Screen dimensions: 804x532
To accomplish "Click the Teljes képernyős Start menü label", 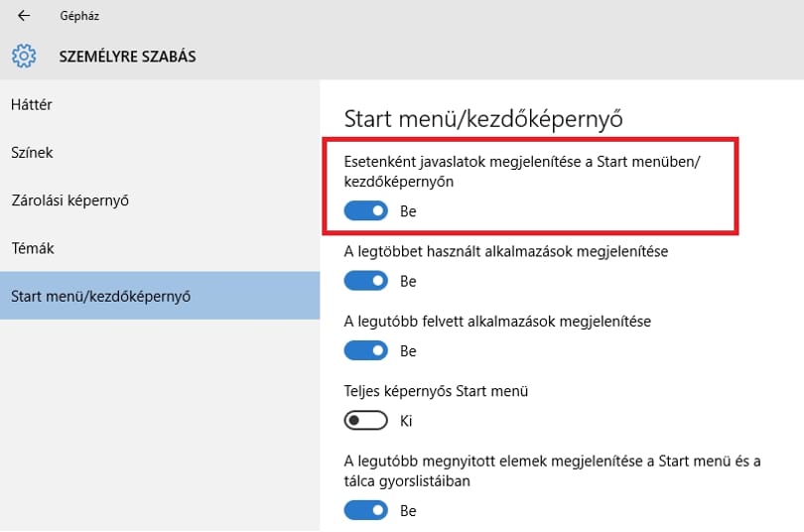I will click(x=436, y=391).
